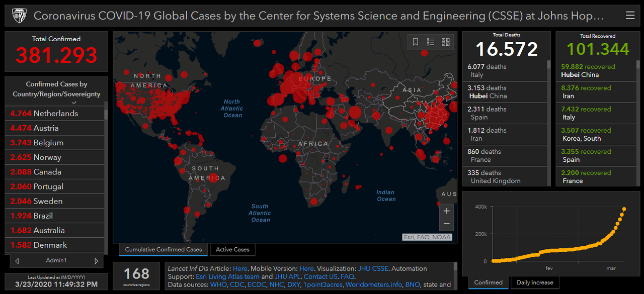Open the 1point3acres link
The image size is (644, 294).
click(x=324, y=284)
